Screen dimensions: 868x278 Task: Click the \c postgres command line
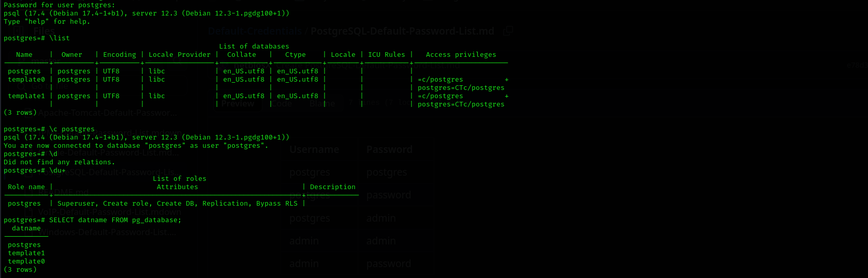pos(49,129)
